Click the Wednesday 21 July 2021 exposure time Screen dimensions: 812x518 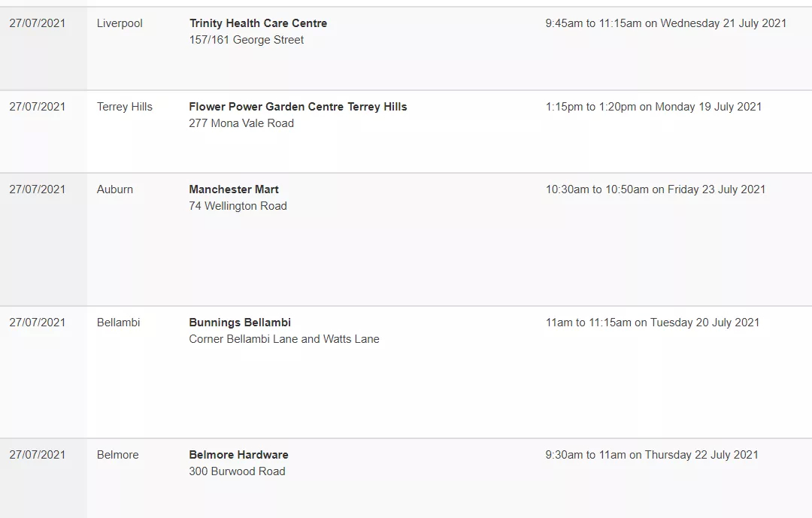pyautogui.click(x=666, y=23)
